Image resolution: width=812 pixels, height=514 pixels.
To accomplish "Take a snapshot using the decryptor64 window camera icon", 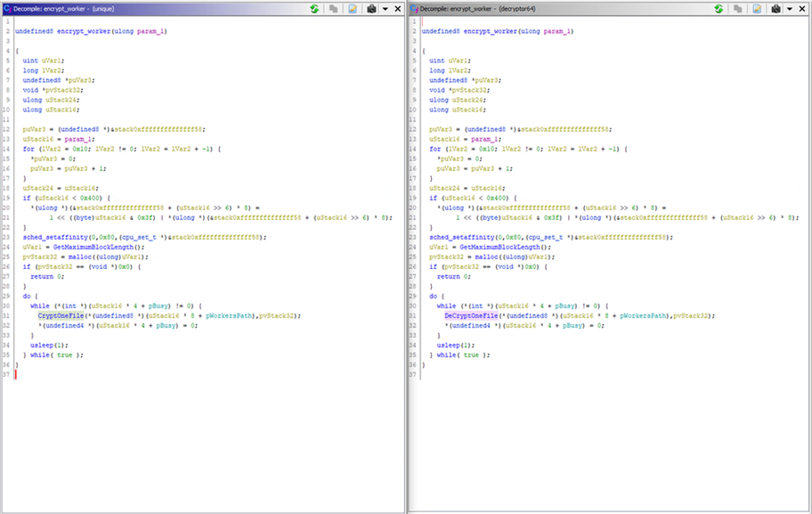I will (775, 9).
